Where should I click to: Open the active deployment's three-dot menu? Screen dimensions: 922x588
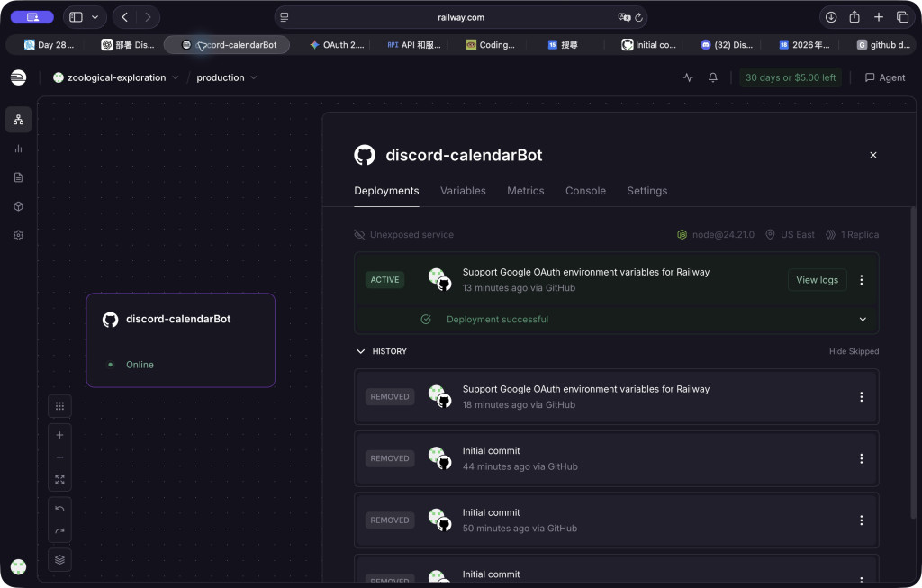pos(862,280)
